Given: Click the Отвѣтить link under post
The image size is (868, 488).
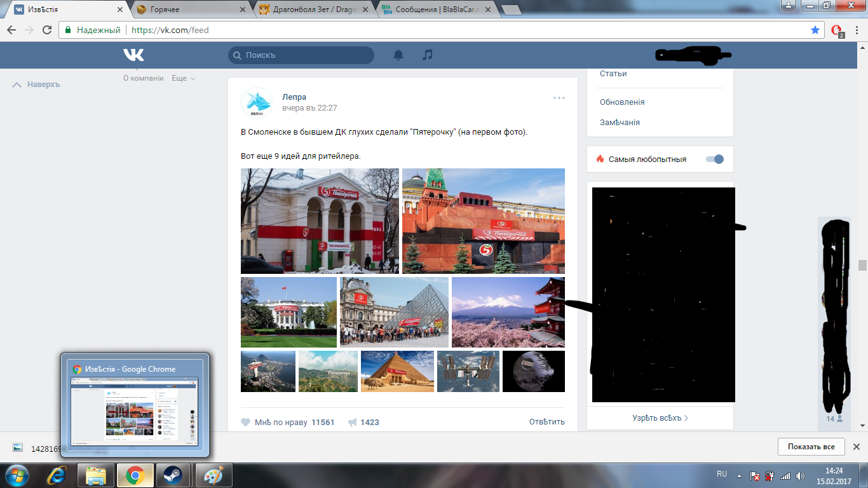Looking at the screenshot, I should [546, 422].
